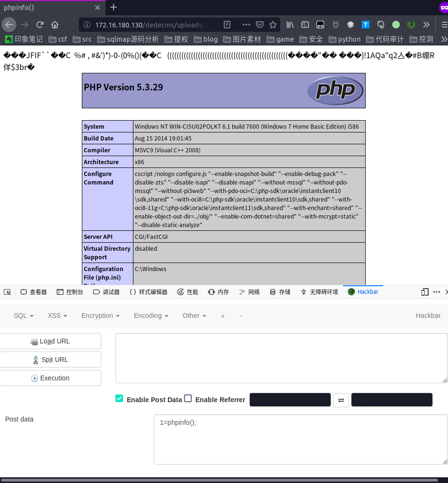Expand the Encoding dropdown
This screenshot has width=448, height=483.
tap(151, 316)
